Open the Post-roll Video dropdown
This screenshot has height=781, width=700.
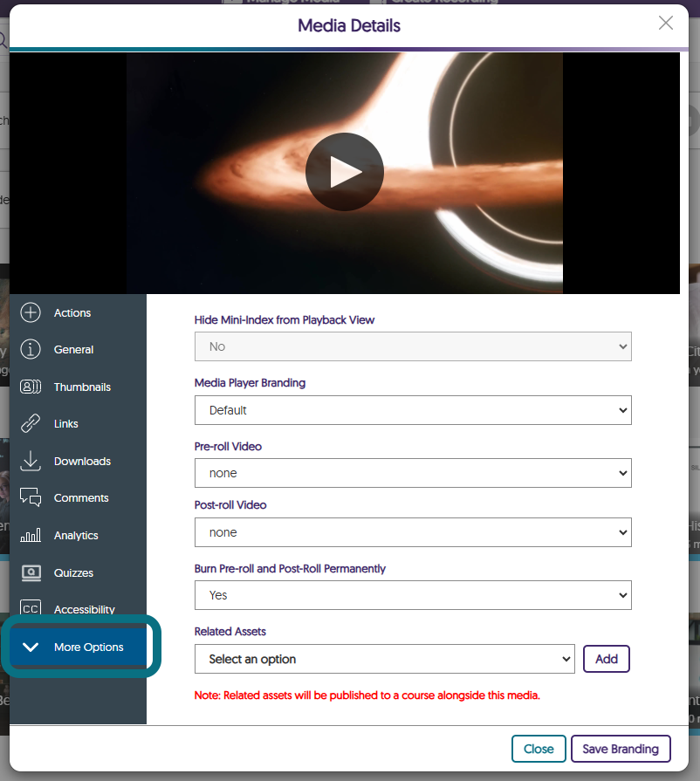point(413,532)
